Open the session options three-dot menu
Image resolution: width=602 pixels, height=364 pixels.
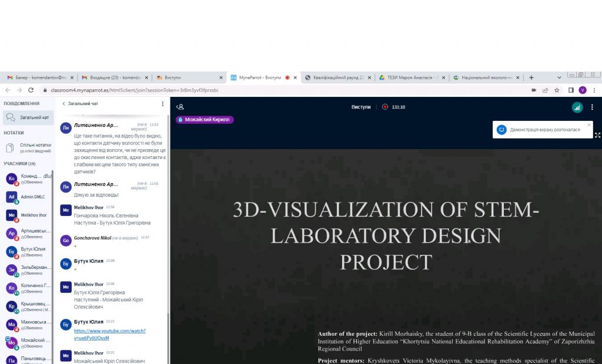pos(592,107)
